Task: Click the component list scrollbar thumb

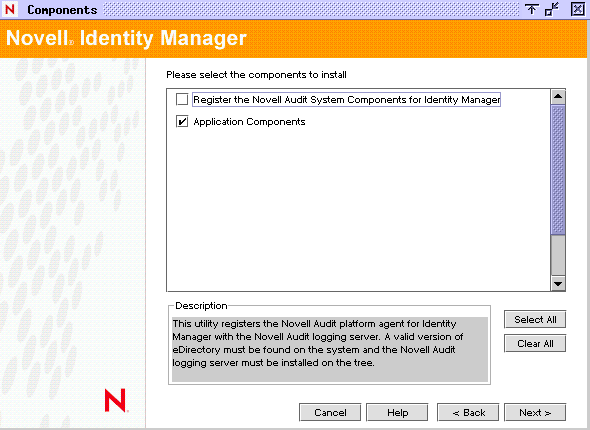Action: coord(558,170)
